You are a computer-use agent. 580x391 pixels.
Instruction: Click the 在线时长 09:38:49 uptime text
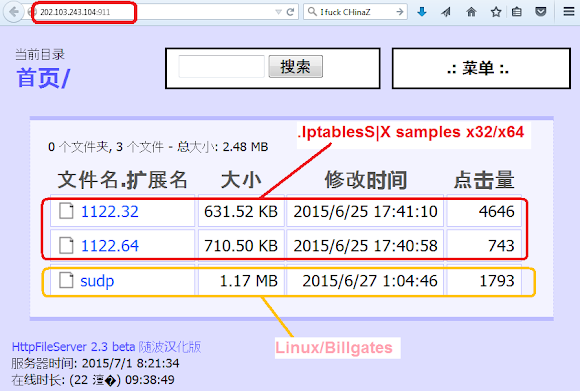93,380
